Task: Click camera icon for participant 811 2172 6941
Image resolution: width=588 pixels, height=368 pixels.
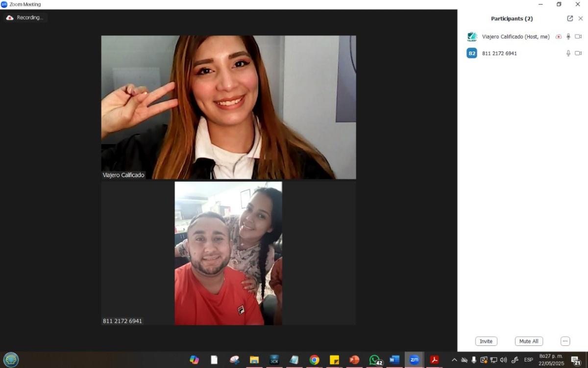Action: tap(578, 53)
